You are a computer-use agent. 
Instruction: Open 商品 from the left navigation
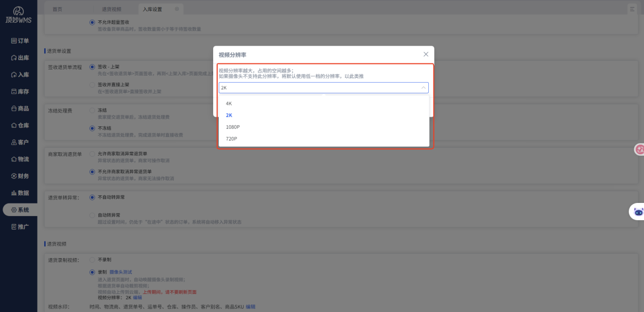pyautogui.click(x=20, y=109)
